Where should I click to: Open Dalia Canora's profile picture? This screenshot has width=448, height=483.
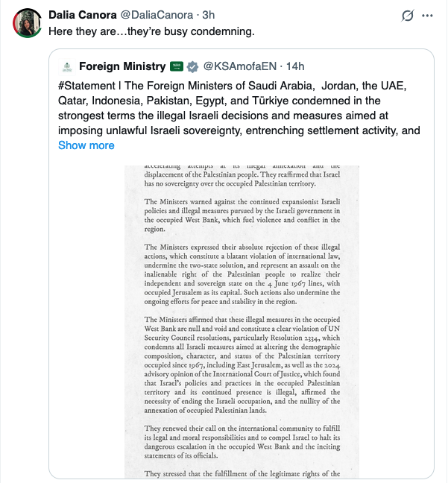[27, 24]
